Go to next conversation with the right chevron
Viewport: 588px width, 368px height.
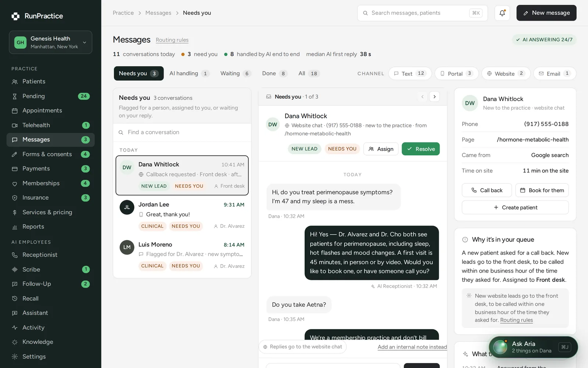434,97
